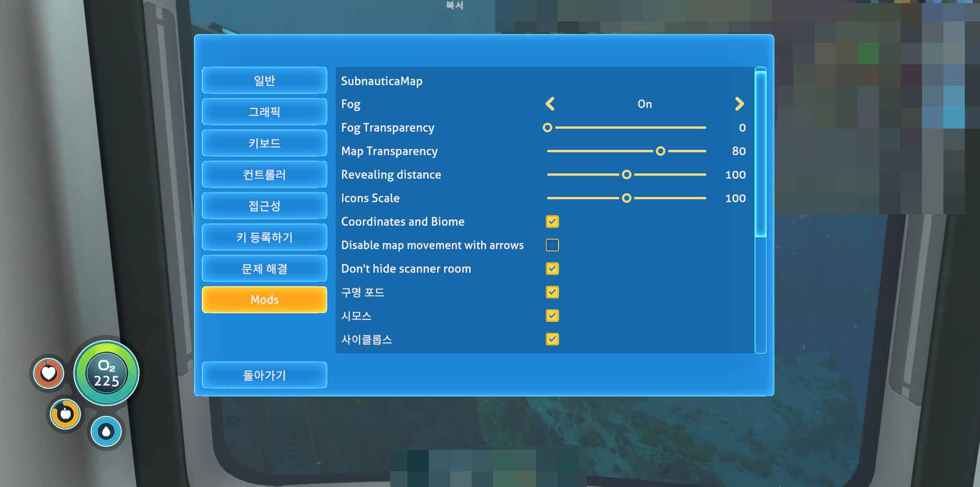
Task: Click the Fog Transparency slider handle
Action: click(548, 127)
